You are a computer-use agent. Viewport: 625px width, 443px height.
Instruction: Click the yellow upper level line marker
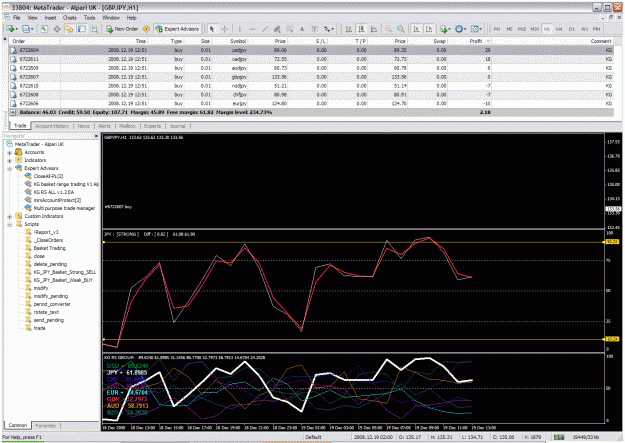(x=612, y=242)
